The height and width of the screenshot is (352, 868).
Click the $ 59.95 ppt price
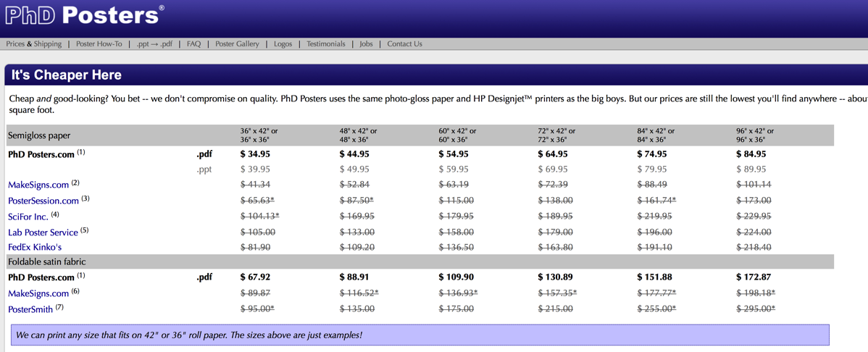tap(454, 169)
